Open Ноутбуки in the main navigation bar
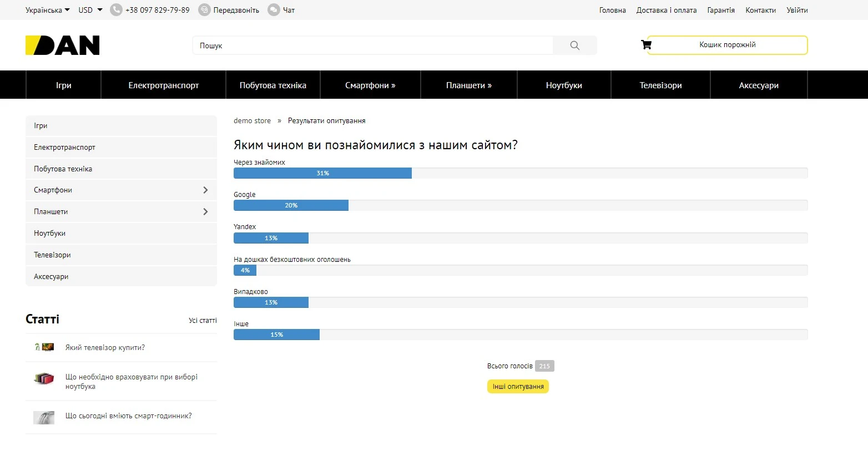The image size is (868, 461). pos(564,85)
